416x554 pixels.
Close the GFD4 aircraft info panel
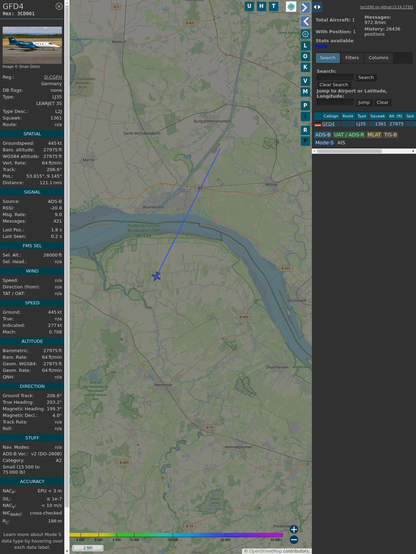(x=59, y=6)
